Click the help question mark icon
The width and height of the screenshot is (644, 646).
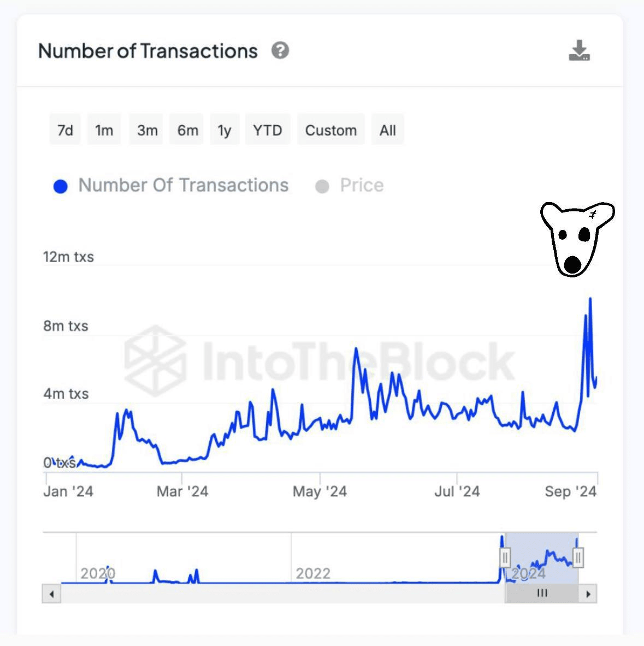(280, 51)
